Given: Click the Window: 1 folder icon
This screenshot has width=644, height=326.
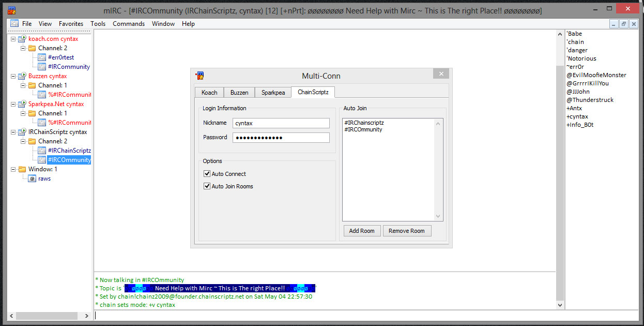Looking at the screenshot, I should pos(22,169).
